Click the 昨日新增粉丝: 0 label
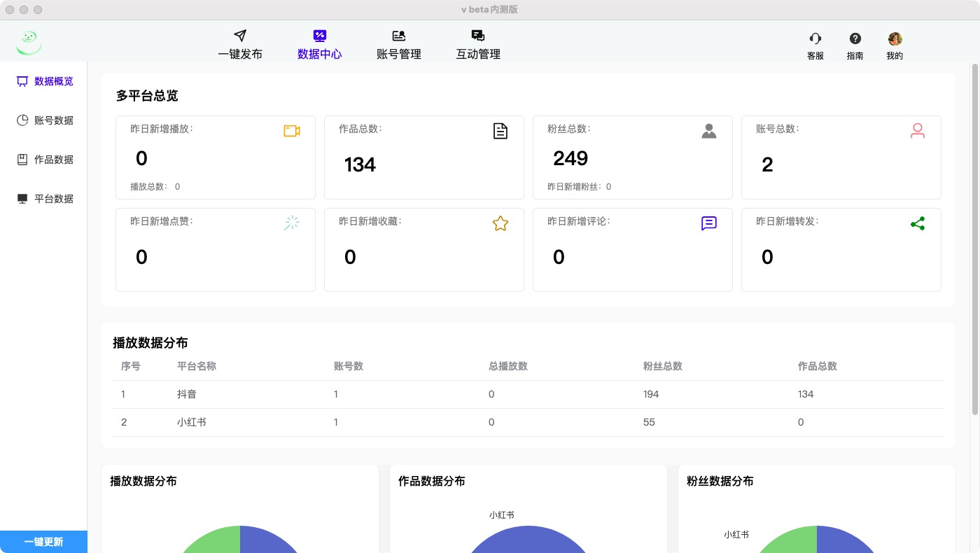This screenshot has width=980, height=553. click(579, 187)
